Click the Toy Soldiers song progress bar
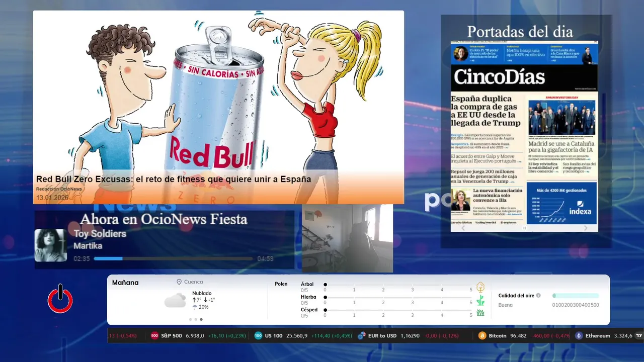The width and height of the screenshot is (644, 362). pos(174,258)
